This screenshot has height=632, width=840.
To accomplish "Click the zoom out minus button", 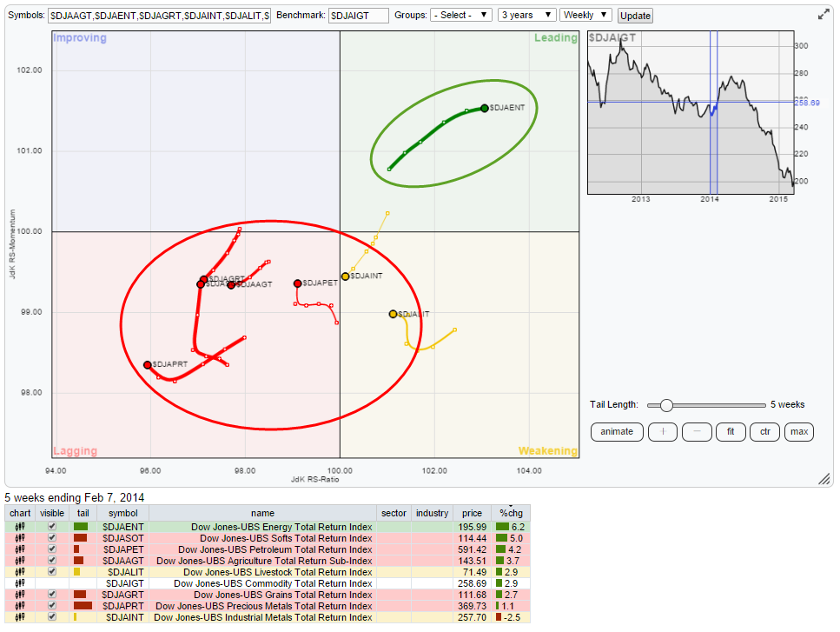I will [x=697, y=431].
